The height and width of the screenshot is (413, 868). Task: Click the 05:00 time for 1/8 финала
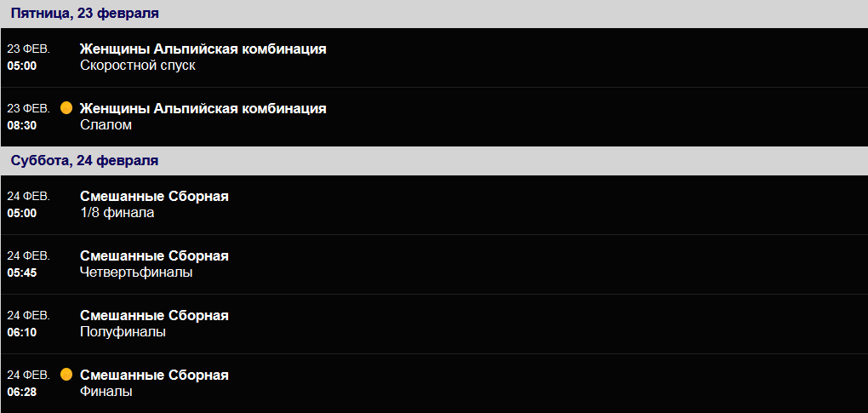coord(22,213)
